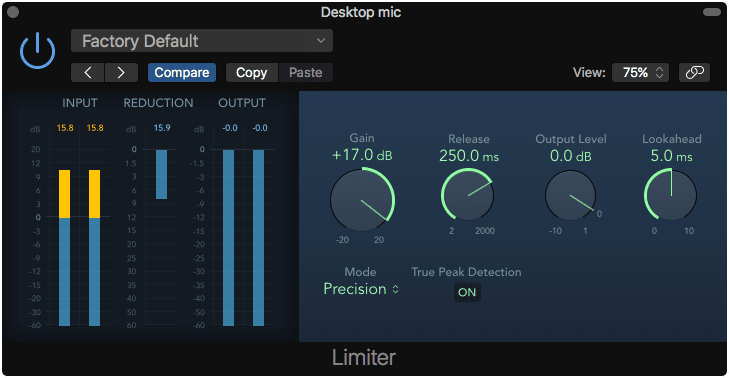Screen dimensions: 729x378
Task: Click the right OUTPUT level meter bar
Action: (x=258, y=238)
